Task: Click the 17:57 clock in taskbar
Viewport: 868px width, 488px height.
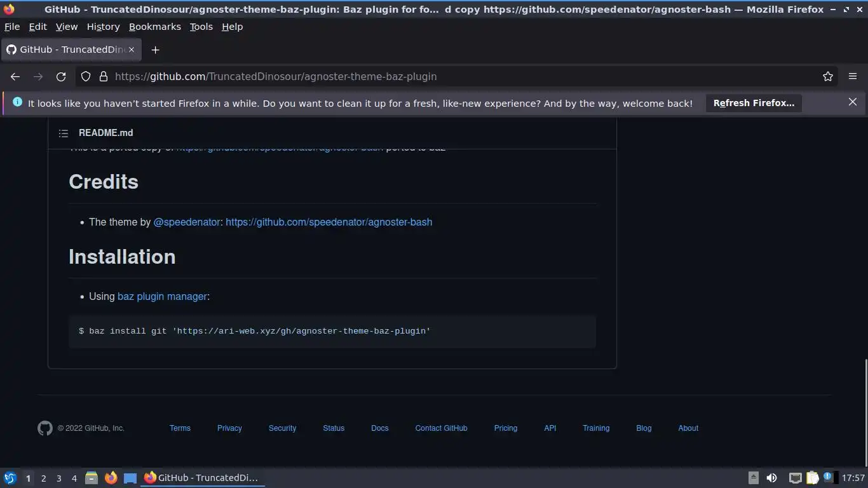Action: (x=853, y=478)
